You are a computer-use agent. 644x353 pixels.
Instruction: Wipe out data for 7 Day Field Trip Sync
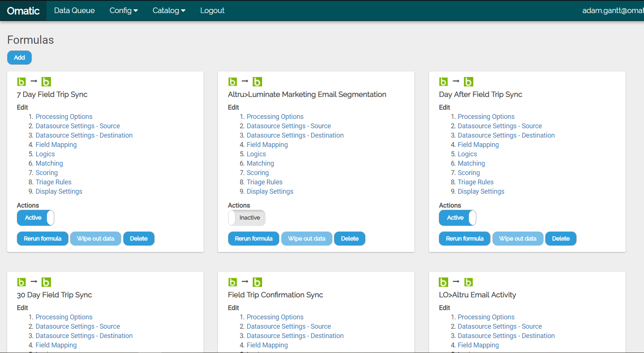click(95, 239)
